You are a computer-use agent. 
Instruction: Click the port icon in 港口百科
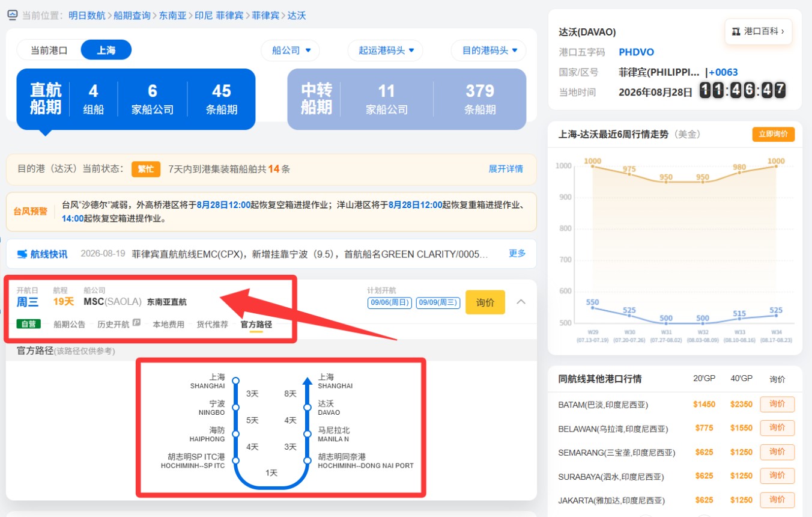[x=736, y=31]
